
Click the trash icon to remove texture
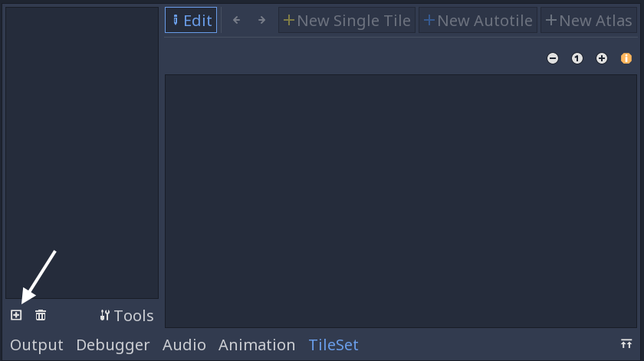click(x=41, y=315)
